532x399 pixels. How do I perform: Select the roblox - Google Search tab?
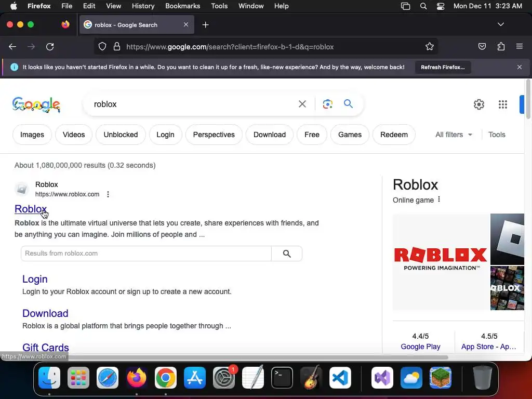137,25
